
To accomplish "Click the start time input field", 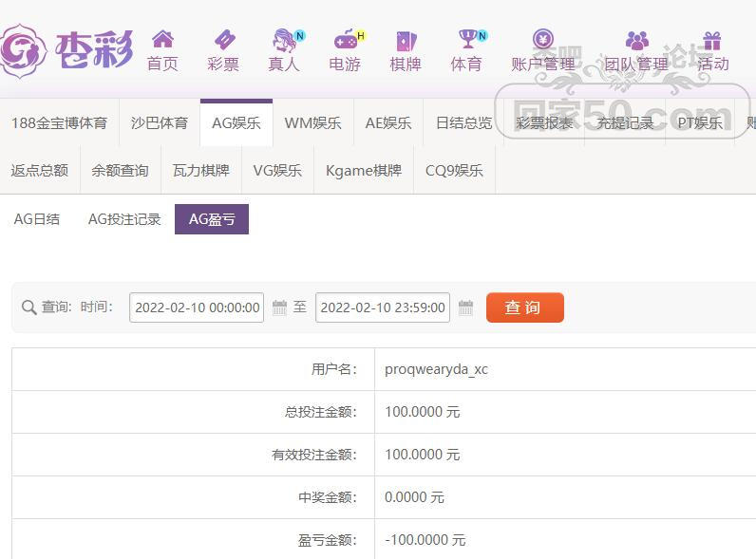I will click(197, 307).
